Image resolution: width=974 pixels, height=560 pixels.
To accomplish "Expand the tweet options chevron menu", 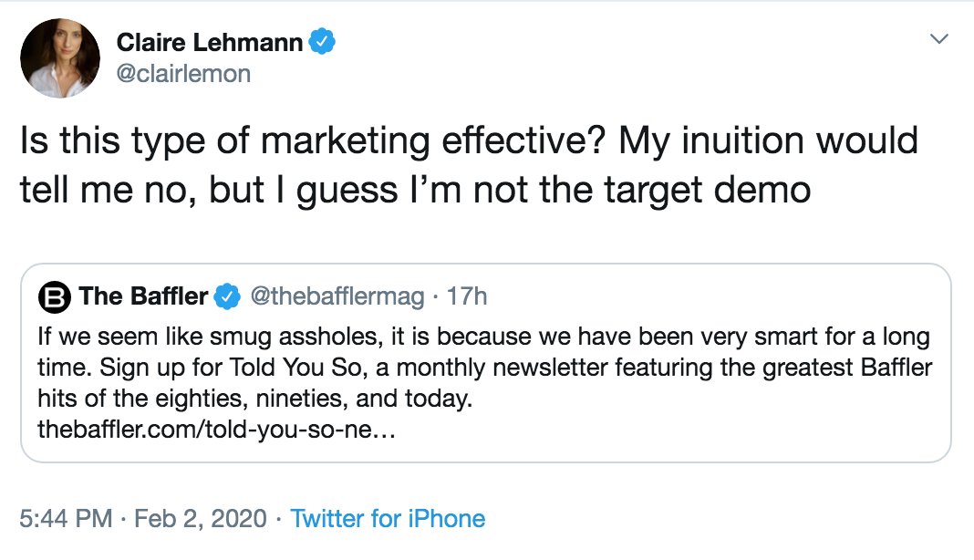I will point(938,39).
